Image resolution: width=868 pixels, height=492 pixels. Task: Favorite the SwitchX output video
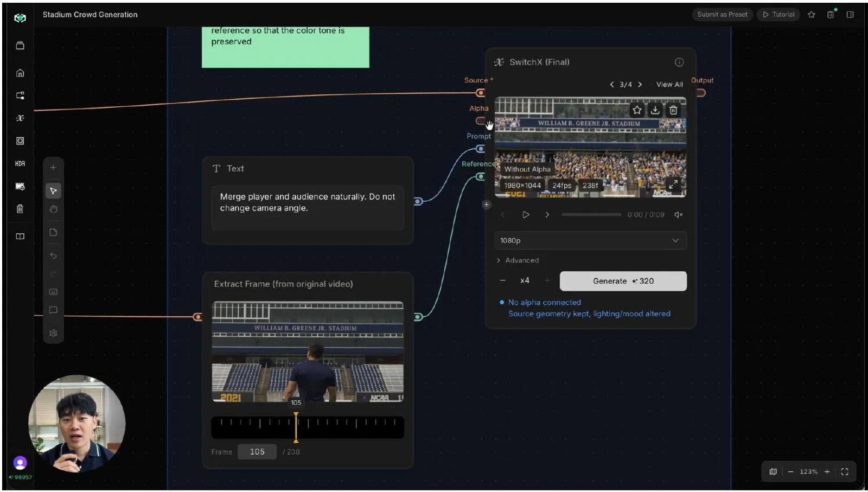[637, 110]
